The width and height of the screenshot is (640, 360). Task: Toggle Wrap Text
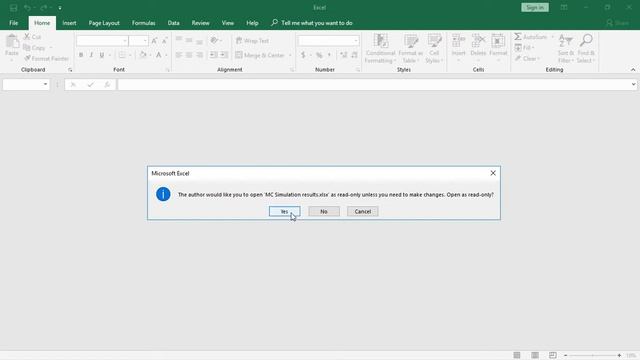[253, 41]
